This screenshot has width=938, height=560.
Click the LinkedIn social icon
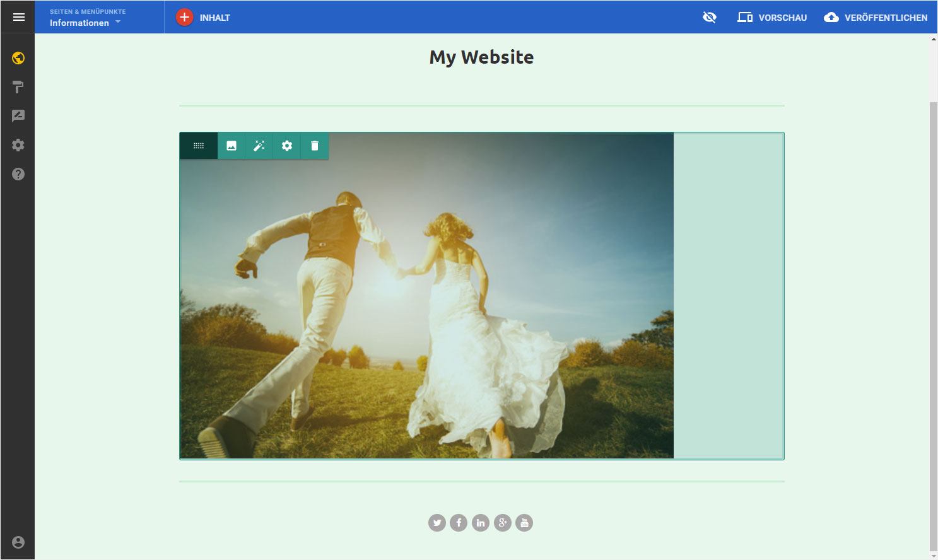pyautogui.click(x=481, y=523)
